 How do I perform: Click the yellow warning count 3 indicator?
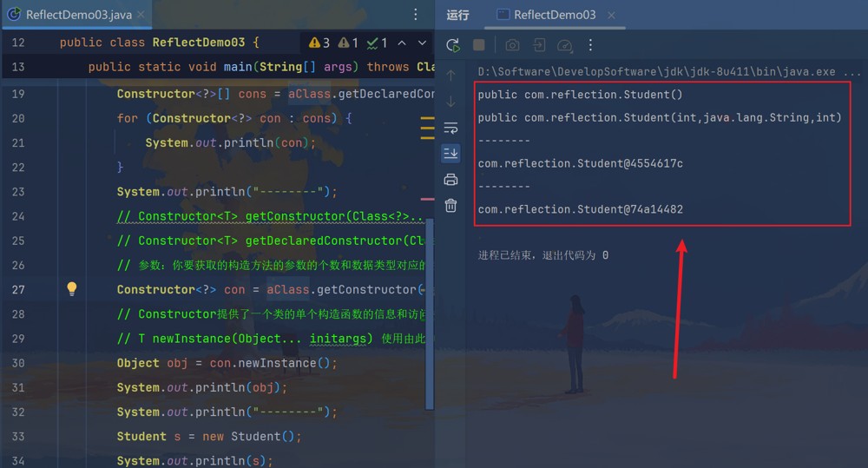(x=319, y=43)
